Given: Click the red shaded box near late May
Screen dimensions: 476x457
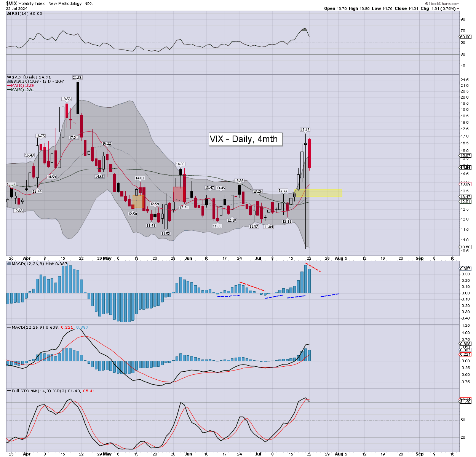Looking at the screenshot, I should 179,194.
